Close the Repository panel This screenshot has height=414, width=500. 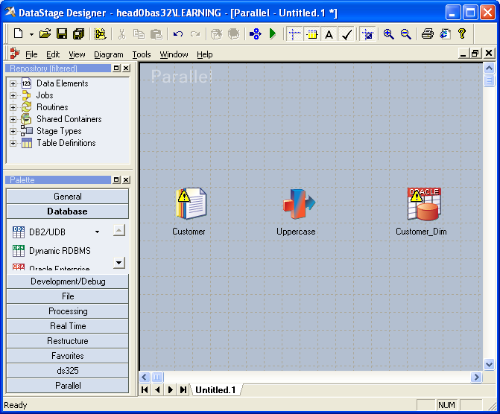coord(126,68)
